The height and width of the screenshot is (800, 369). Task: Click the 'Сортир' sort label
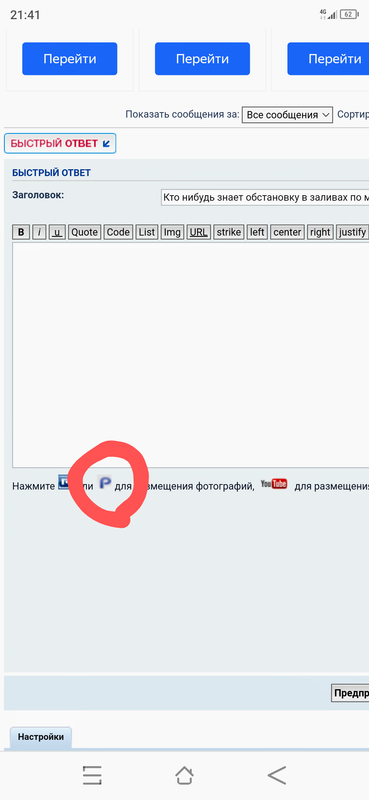pyautogui.click(x=353, y=115)
